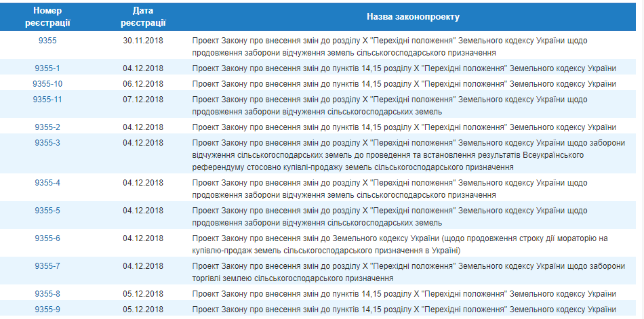The height and width of the screenshot is (319, 644).
Task: Click the 'Дата реєстрації' column header
Action: [x=143, y=17]
